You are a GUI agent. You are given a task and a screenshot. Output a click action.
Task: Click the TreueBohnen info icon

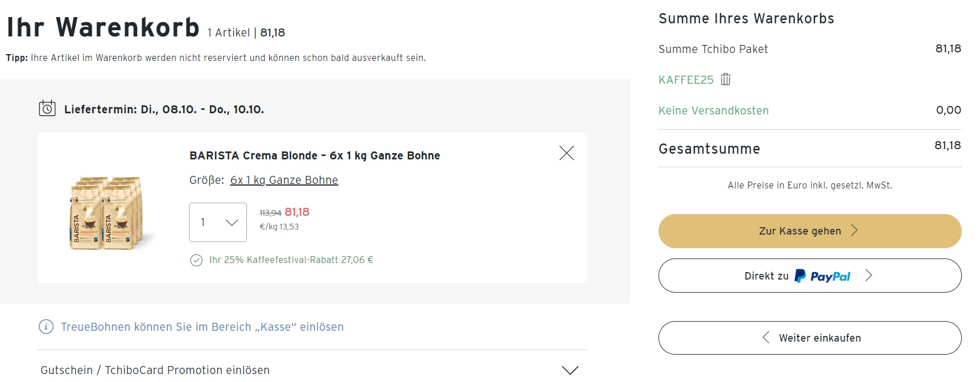[x=46, y=327]
